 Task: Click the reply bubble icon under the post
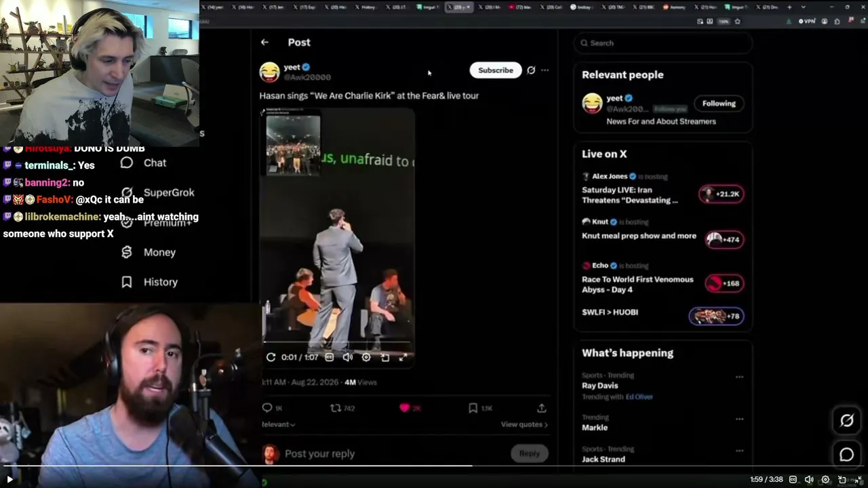coord(267,408)
